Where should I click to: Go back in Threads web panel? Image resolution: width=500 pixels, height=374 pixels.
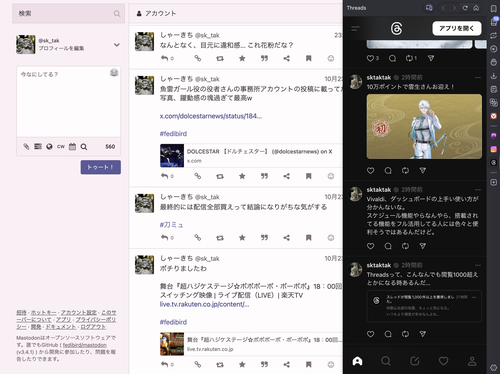(x=443, y=8)
